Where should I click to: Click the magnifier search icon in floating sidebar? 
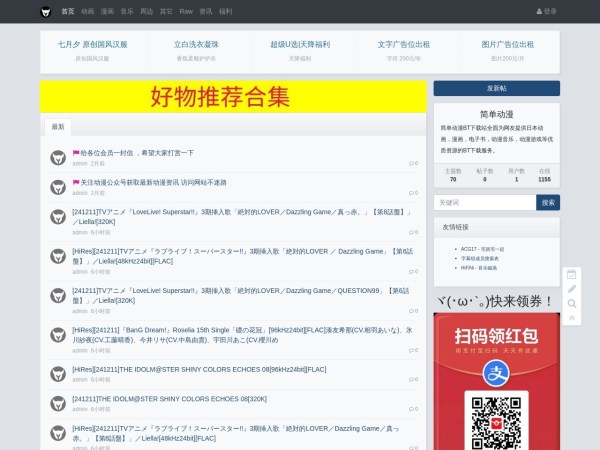point(571,303)
